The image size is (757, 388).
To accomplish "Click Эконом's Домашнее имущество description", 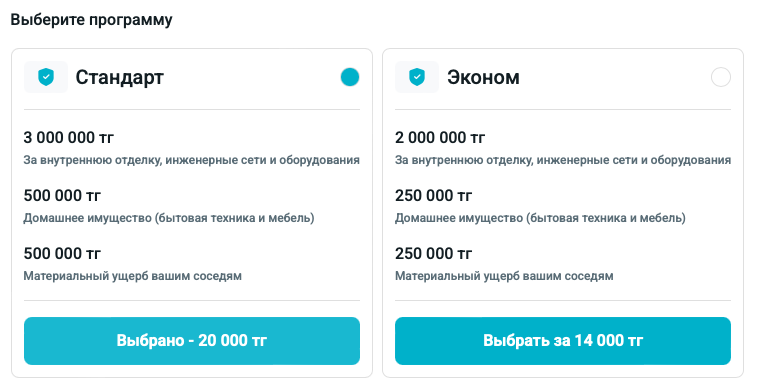I will (x=540, y=218).
